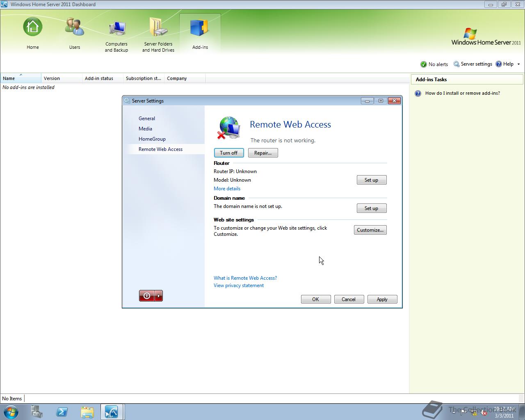Open Server Manager from taskbar

coord(37,412)
